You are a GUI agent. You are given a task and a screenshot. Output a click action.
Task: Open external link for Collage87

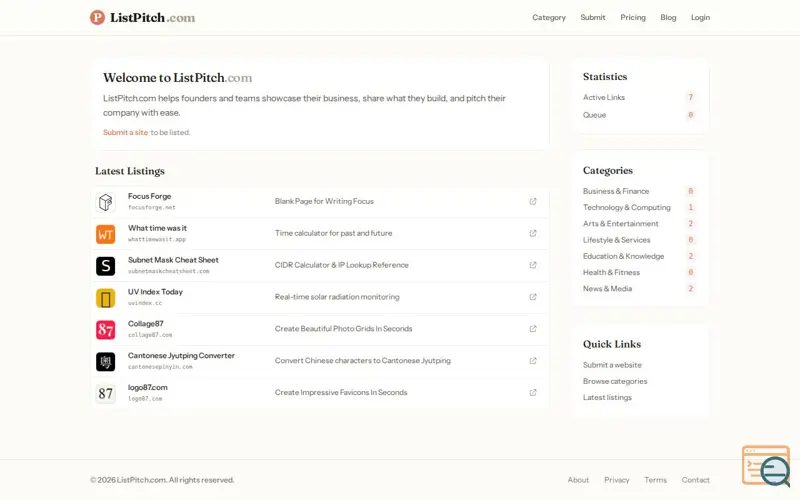(x=533, y=329)
